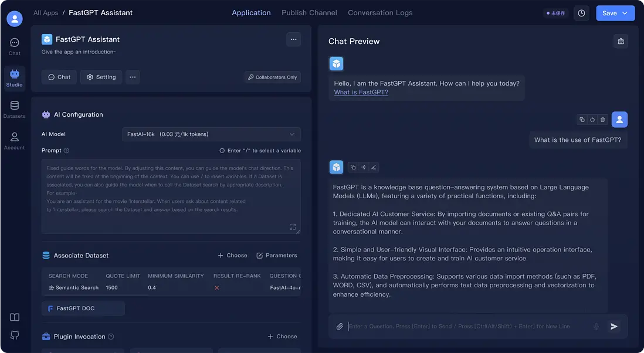Click 'What is the use of FastGPT?' message
Screen dimensions: 644x353
click(578, 140)
